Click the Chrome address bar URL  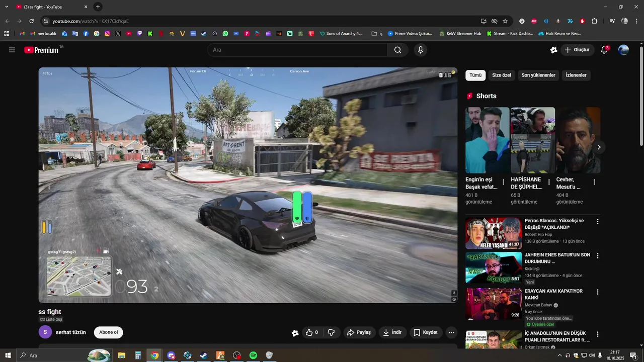[91, 21]
